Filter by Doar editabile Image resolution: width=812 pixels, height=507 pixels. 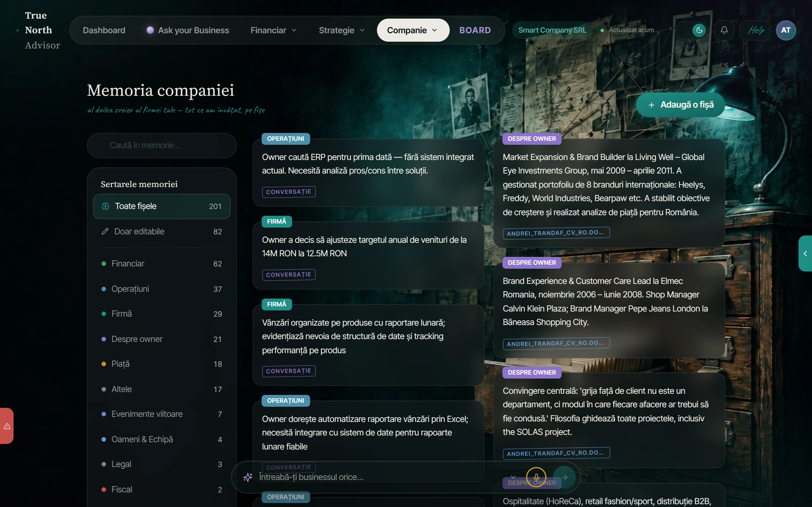tap(162, 231)
